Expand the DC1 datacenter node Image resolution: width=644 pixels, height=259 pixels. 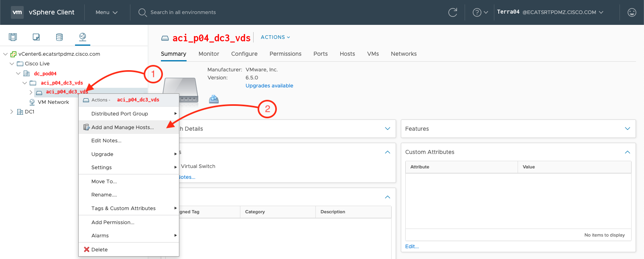[x=12, y=112]
